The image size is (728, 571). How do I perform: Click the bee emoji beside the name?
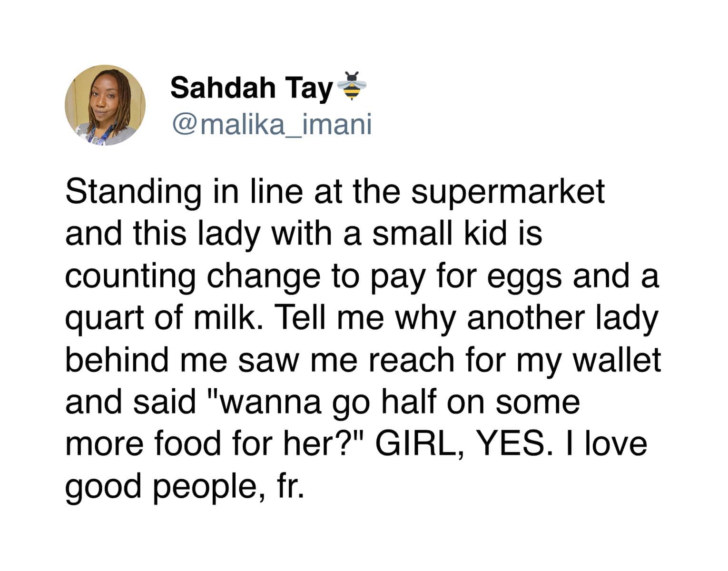click(x=352, y=86)
